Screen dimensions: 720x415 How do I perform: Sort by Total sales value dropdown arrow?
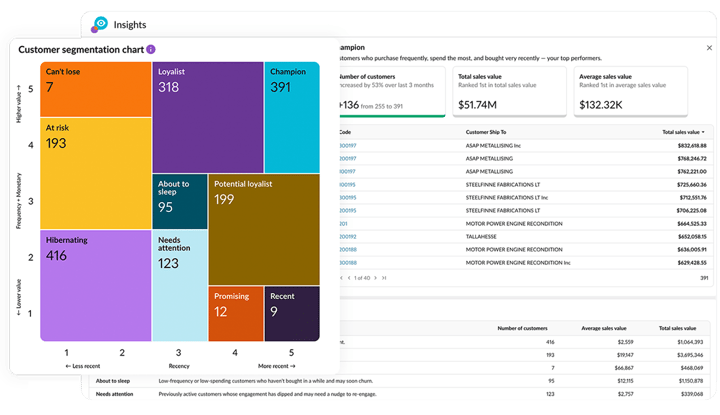703,132
